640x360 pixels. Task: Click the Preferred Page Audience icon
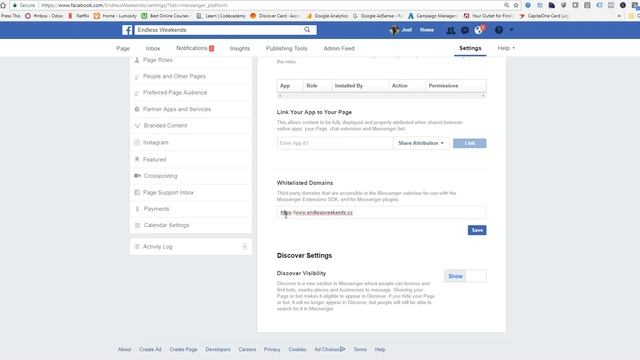tap(137, 93)
